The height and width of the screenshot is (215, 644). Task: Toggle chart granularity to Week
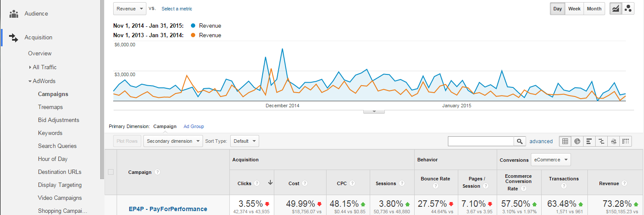[x=574, y=9]
